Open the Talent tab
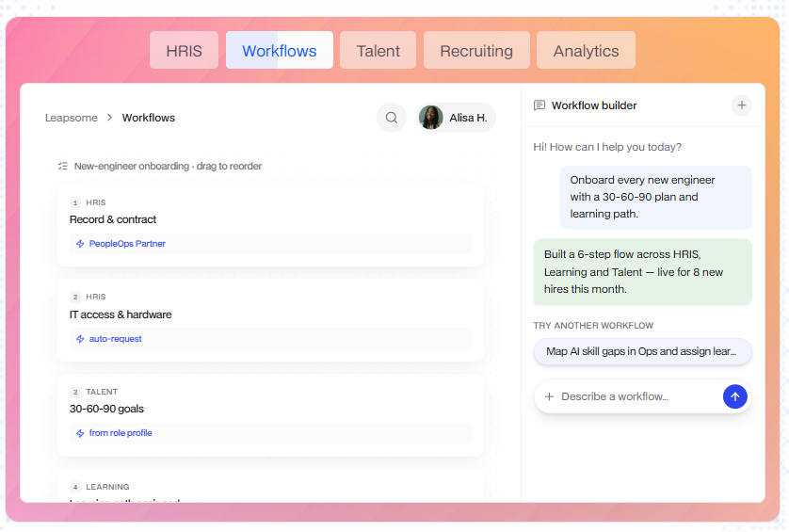789x532 pixels. tap(378, 50)
